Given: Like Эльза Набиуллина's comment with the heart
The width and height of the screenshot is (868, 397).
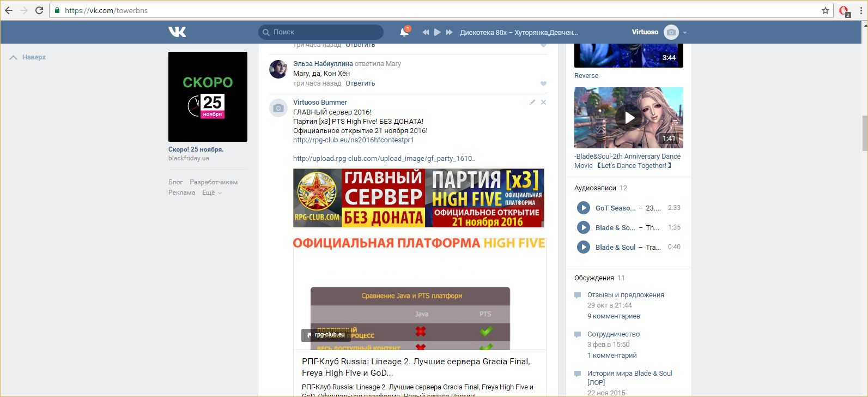Looking at the screenshot, I should coord(543,83).
